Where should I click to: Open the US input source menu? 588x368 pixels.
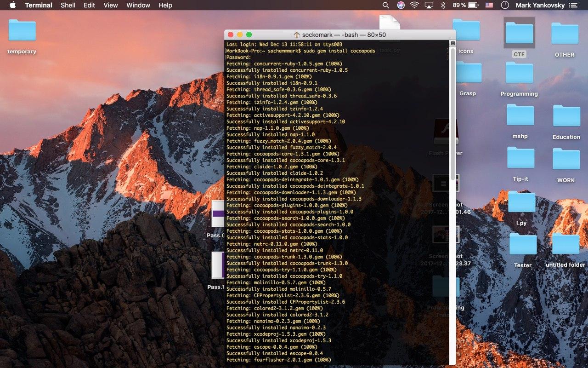tap(489, 5)
